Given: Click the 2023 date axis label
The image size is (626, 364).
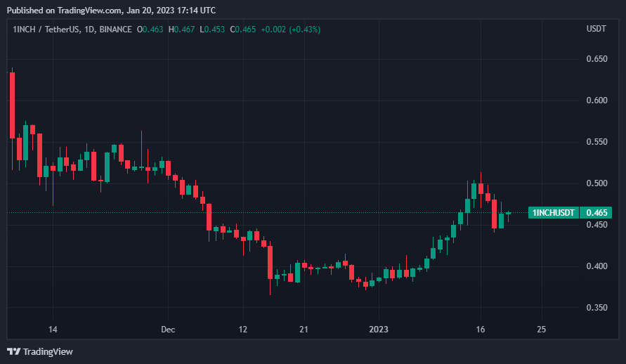Looking at the screenshot, I should click(x=379, y=330).
